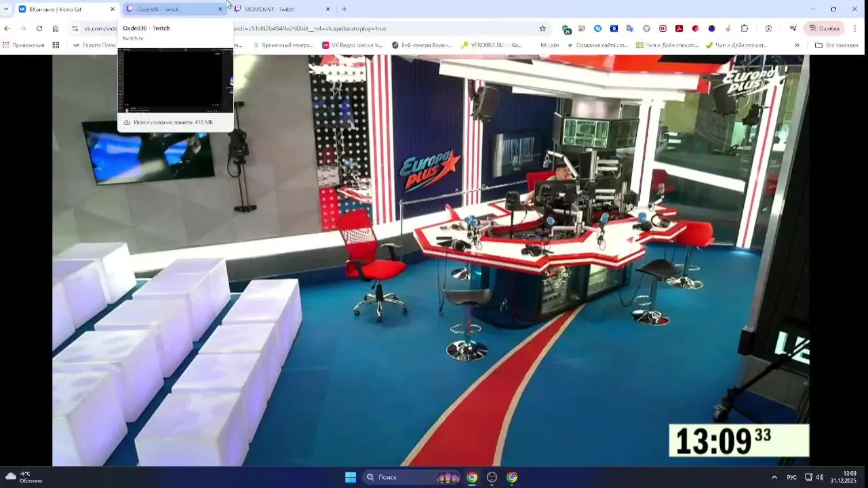Screen dimensions: 868x488
Task: Expand the hidden bookmarks chevron
Action: point(797,45)
